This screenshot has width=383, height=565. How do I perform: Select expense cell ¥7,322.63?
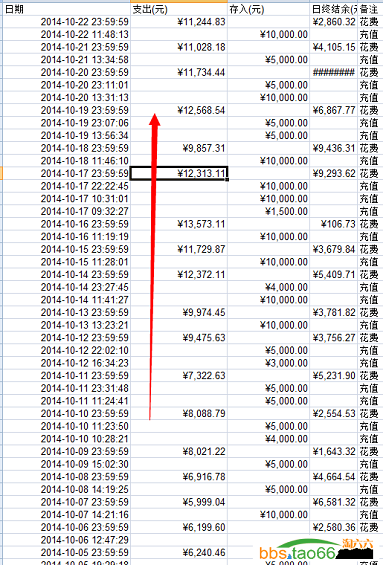pyautogui.click(x=179, y=375)
